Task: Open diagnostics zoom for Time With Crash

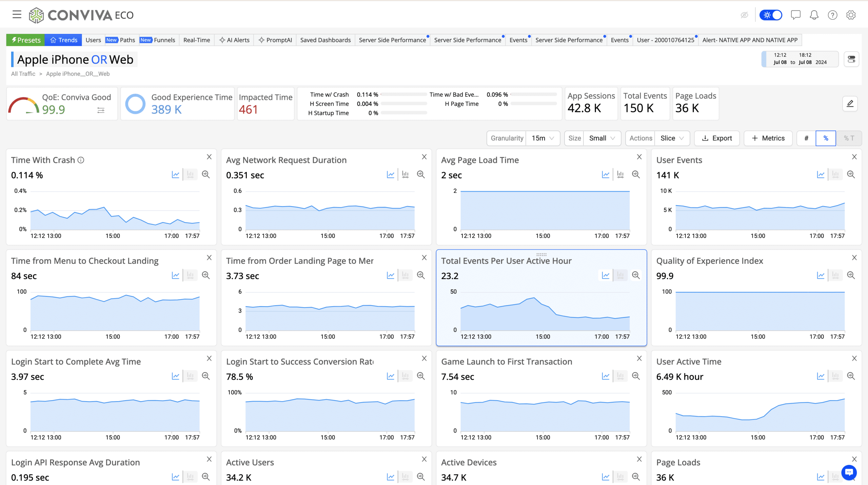Action: pyautogui.click(x=206, y=175)
